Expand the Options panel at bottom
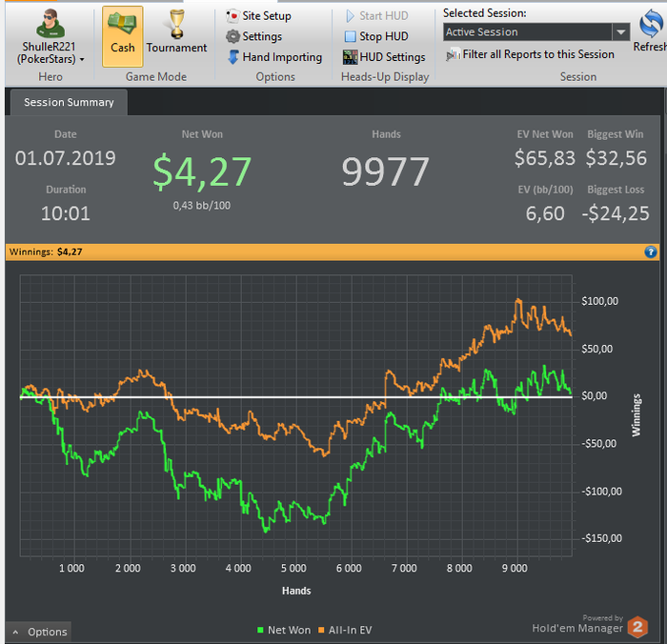Image resolution: width=667 pixels, height=644 pixels. coord(39,632)
